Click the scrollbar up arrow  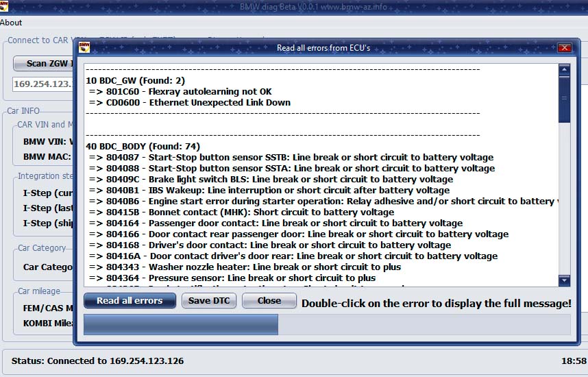565,69
